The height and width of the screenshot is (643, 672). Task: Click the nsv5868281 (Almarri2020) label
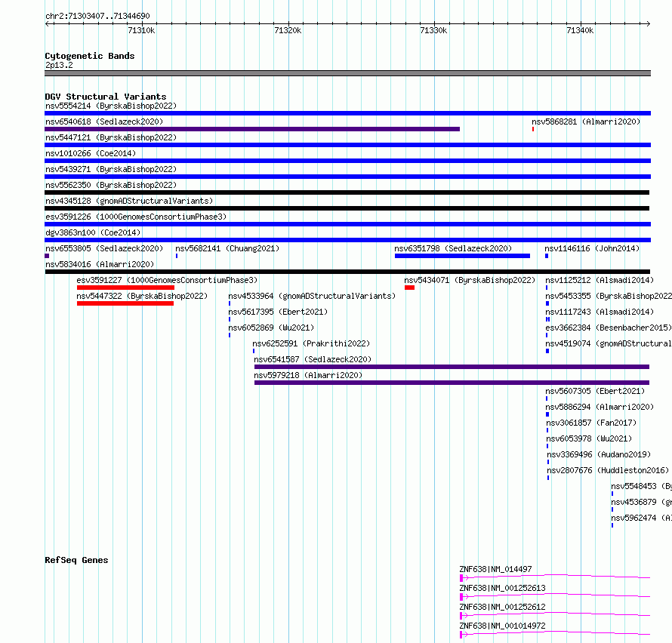coord(586,122)
